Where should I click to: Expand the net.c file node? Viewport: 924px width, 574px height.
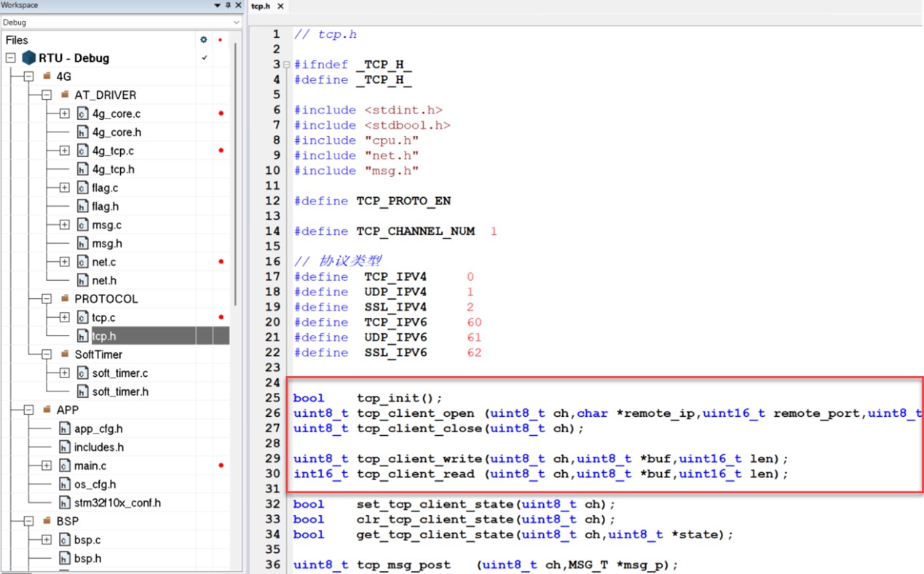pyautogui.click(x=64, y=262)
